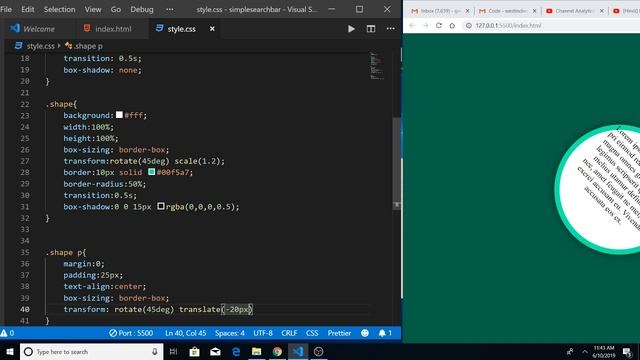Image resolution: width=640 pixels, height=360 pixels.
Task: Open the Debug menu
Action: click(x=142, y=9)
